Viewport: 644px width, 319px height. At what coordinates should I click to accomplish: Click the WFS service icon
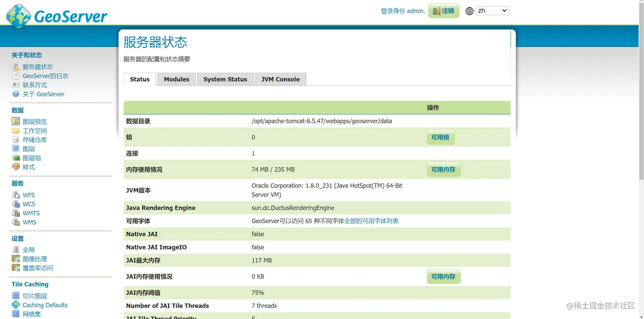pos(16,195)
